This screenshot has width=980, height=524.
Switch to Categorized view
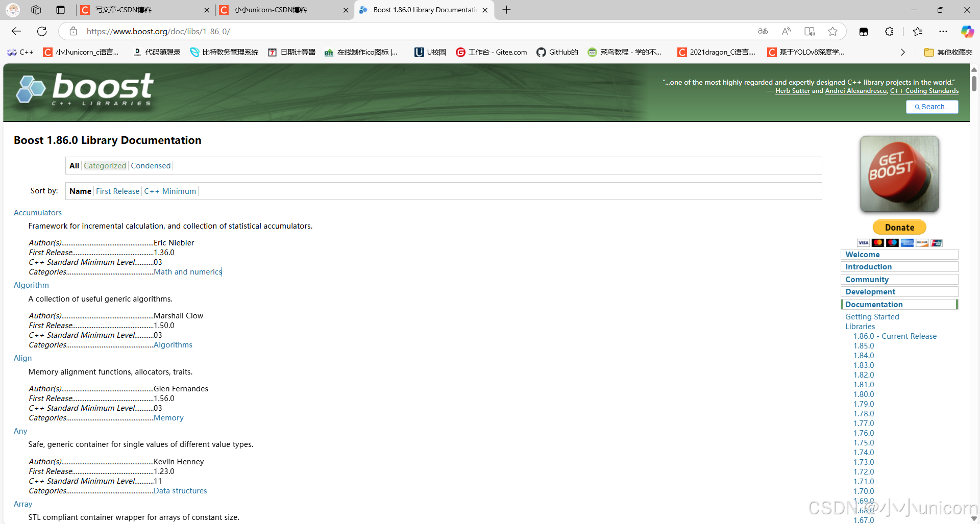point(105,165)
